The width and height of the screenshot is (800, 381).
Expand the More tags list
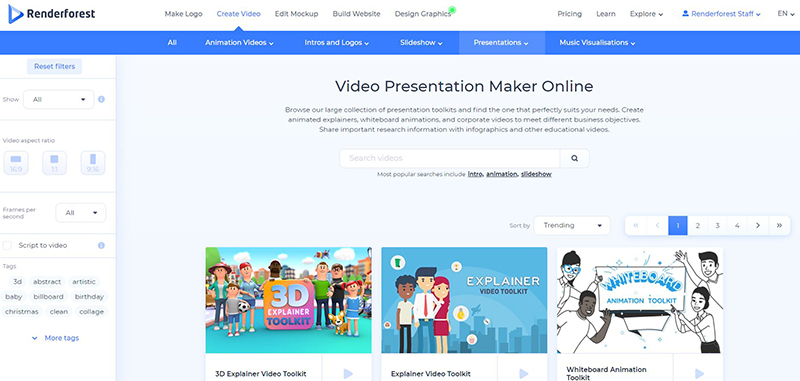55,338
